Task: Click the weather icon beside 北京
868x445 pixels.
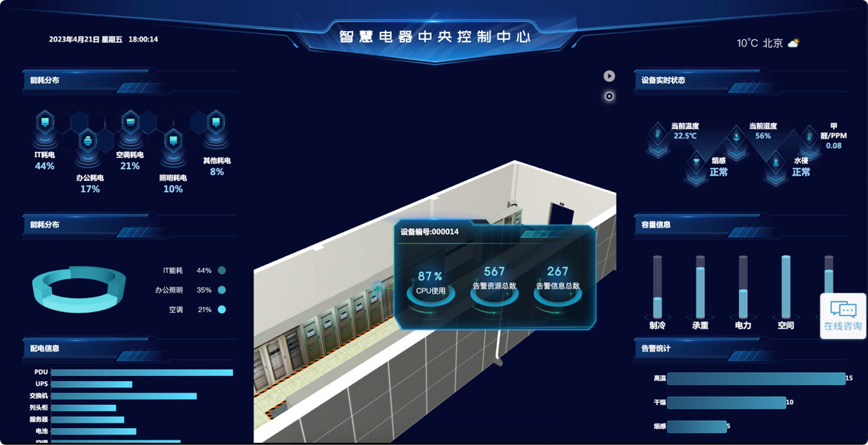Action: [793, 43]
